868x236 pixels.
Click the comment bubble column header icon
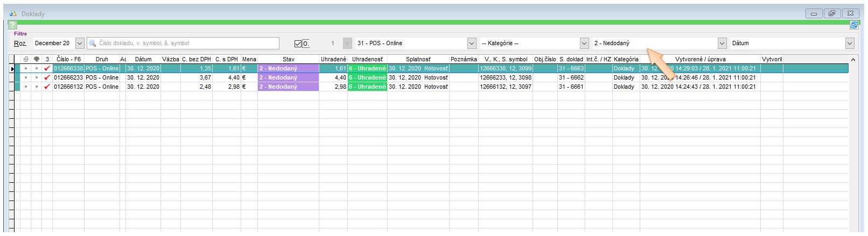[36, 59]
